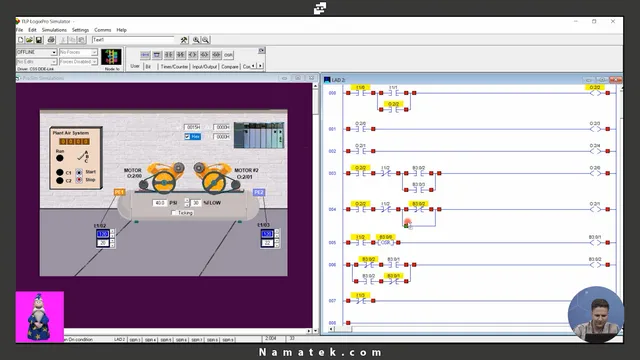
Task: Select the hammer tools icon
Action: coord(184,40)
